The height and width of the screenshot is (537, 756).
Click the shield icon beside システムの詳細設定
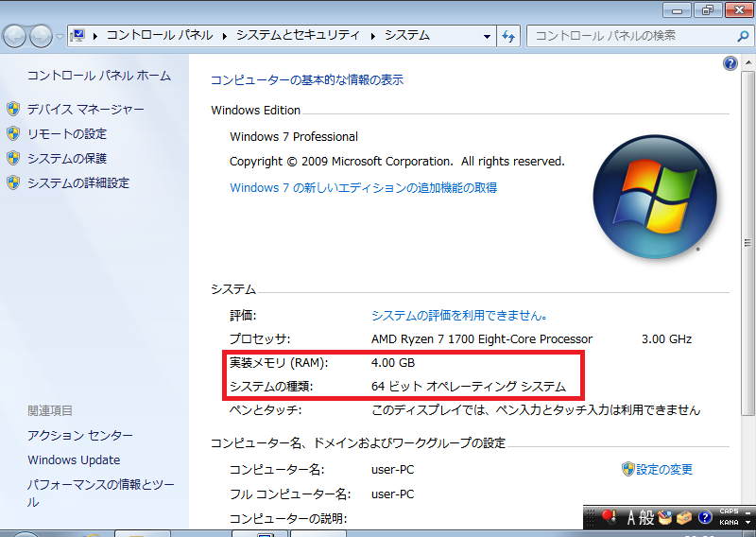click(x=13, y=182)
